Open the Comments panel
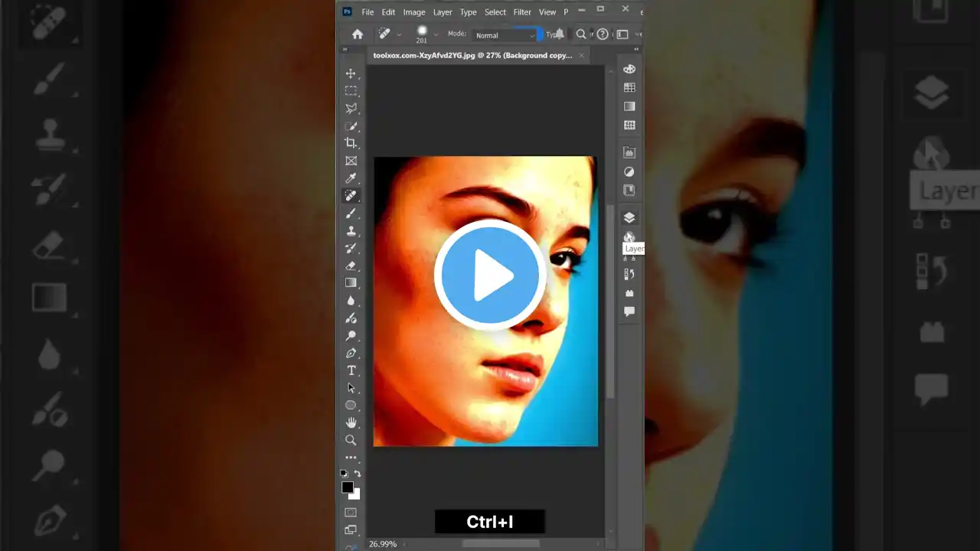Viewport: 980px width, 551px height. coord(629,311)
